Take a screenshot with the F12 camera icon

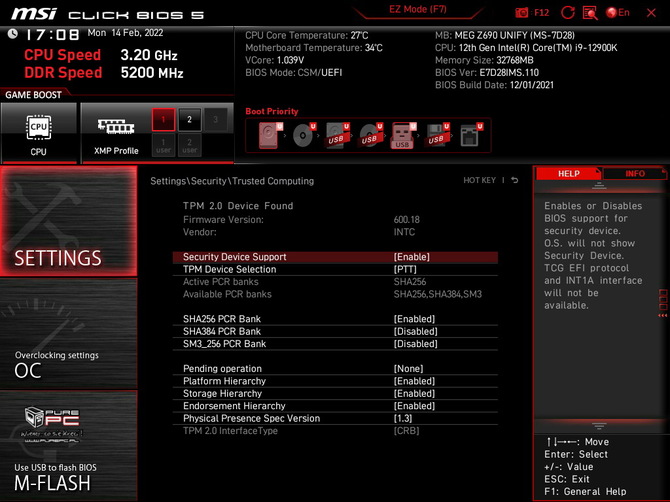522,13
